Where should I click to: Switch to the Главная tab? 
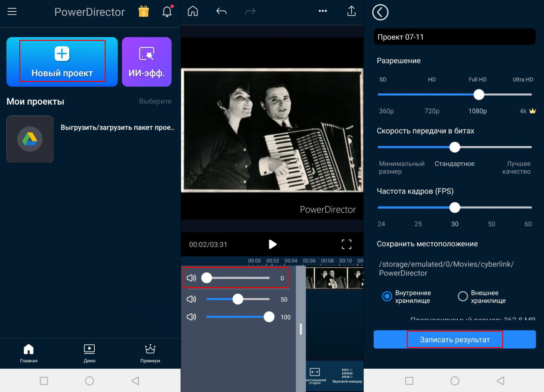coord(29,353)
